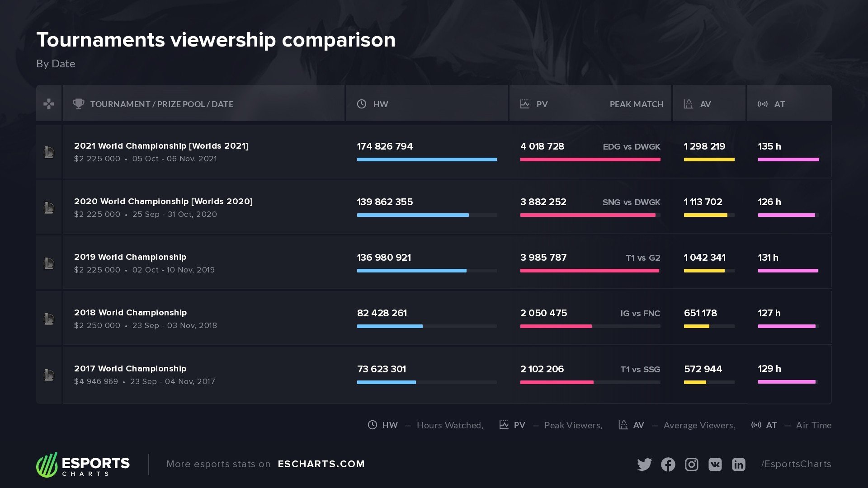Open the VK social icon
The width and height of the screenshot is (868, 488).
point(715,465)
